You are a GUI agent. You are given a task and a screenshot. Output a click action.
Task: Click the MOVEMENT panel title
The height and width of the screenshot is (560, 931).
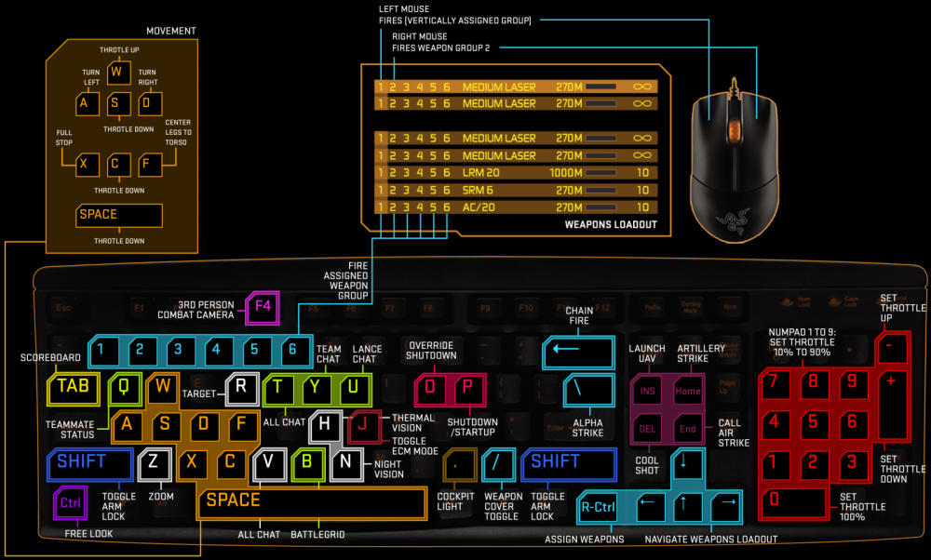click(171, 31)
